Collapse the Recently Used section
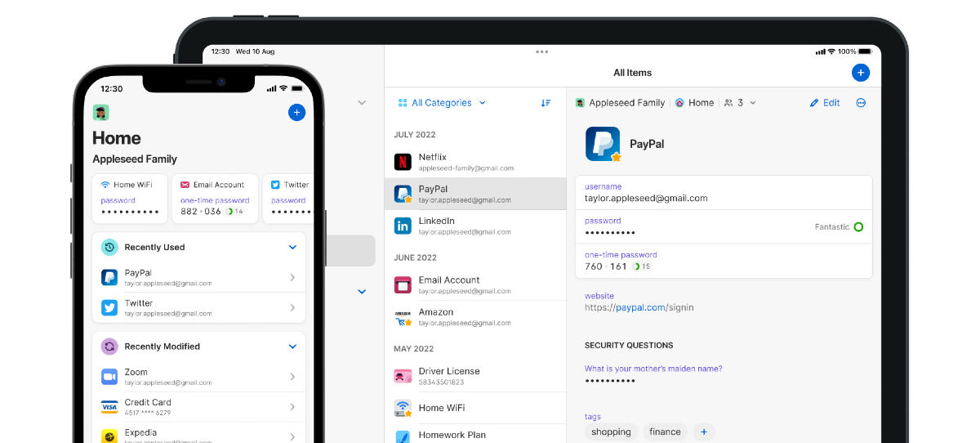 click(292, 247)
